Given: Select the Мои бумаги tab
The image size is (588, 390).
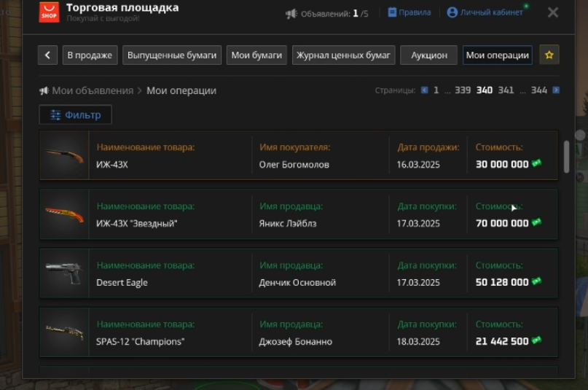Looking at the screenshot, I should 257,55.
